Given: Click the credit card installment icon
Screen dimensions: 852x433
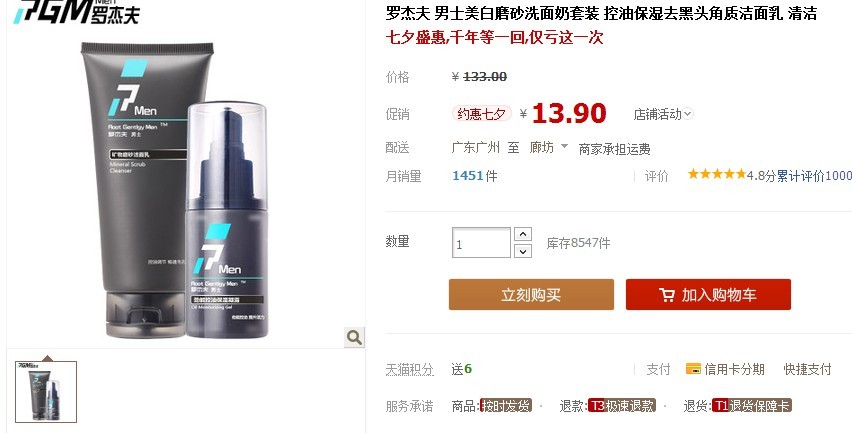Looking at the screenshot, I should click(x=693, y=369).
